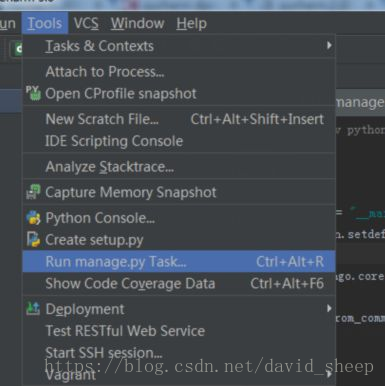Click the CProfile snapshot PY icon
Viewport: 385px width, 386px height.
tap(33, 93)
